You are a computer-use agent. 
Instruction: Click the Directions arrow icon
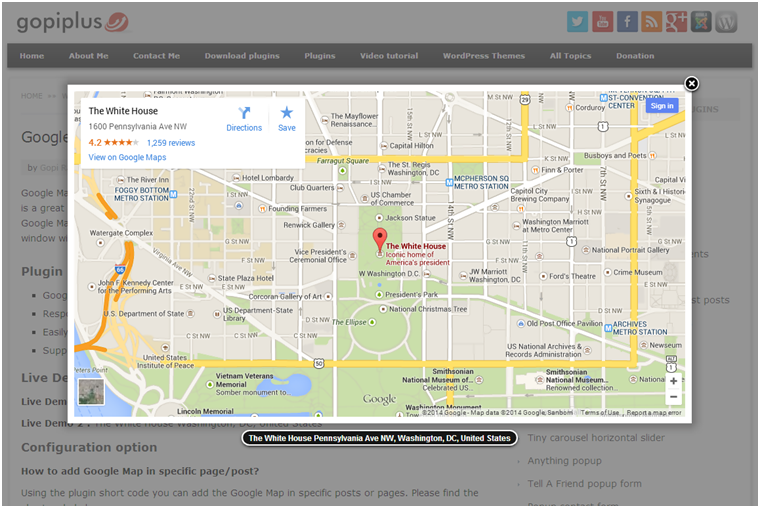(x=244, y=113)
